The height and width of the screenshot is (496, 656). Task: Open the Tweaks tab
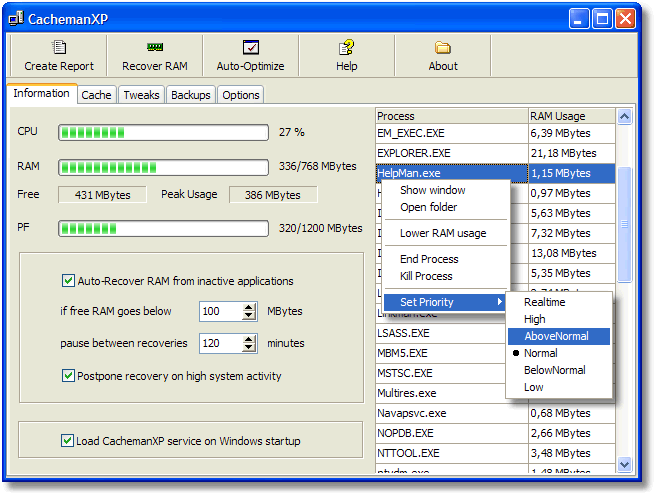[x=141, y=95]
